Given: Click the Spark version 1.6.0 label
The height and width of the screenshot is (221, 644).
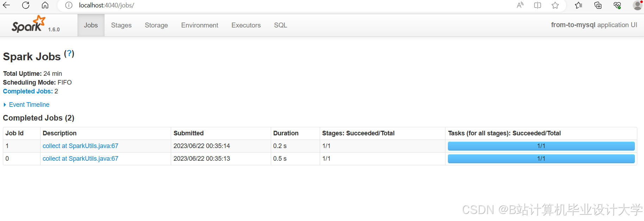Looking at the screenshot, I should pos(54,30).
